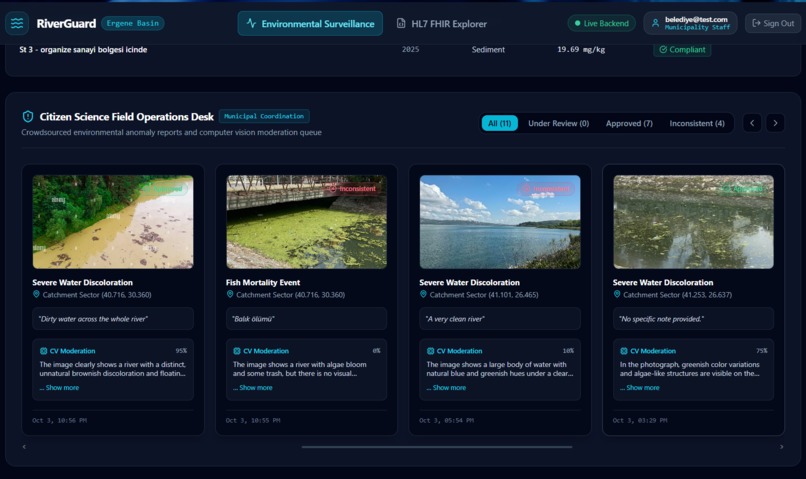Click the right scroll arrow below cards
Viewport: 806px width, 479px height.
click(781, 447)
